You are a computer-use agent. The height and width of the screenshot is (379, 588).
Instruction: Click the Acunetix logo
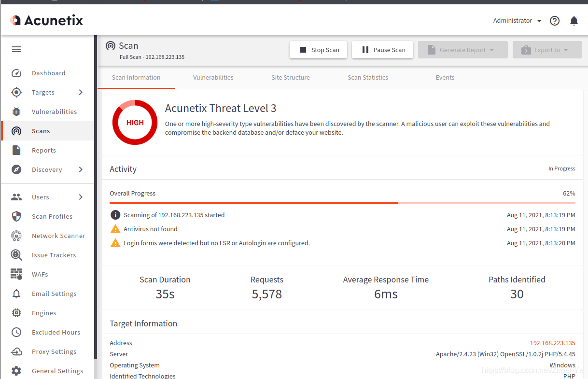tap(47, 20)
